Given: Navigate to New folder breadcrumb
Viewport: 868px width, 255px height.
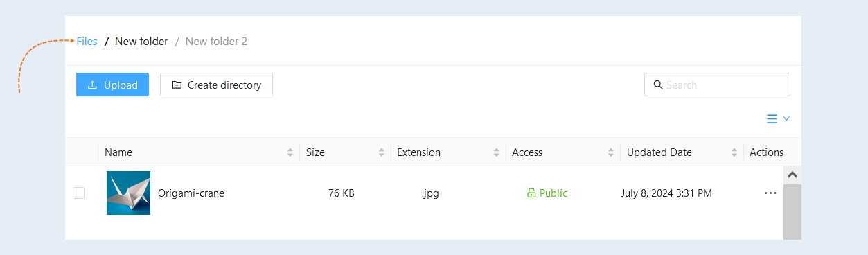Looking at the screenshot, I should tap(141, 42).
